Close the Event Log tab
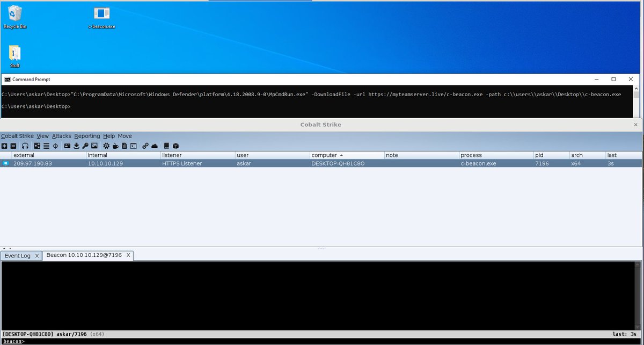The width and height of the screenshot is (644, 345). (36, 256)
